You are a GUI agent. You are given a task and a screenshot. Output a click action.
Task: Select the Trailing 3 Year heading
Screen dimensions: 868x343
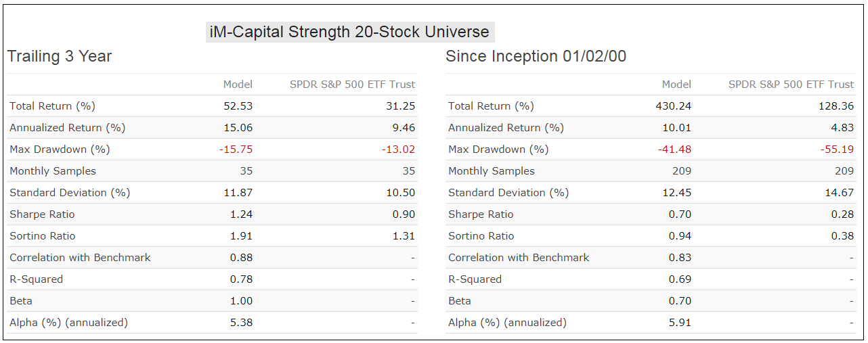coord(60,56)
